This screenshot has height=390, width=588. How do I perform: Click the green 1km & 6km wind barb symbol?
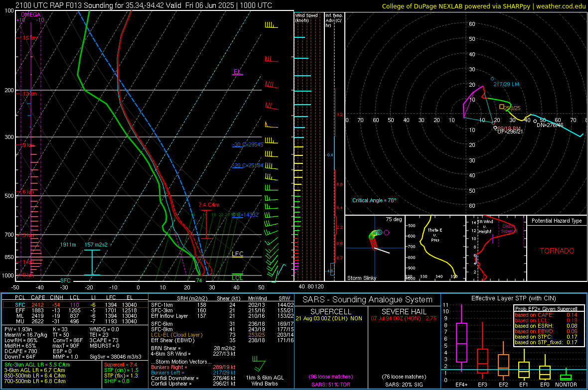[259, 364]
